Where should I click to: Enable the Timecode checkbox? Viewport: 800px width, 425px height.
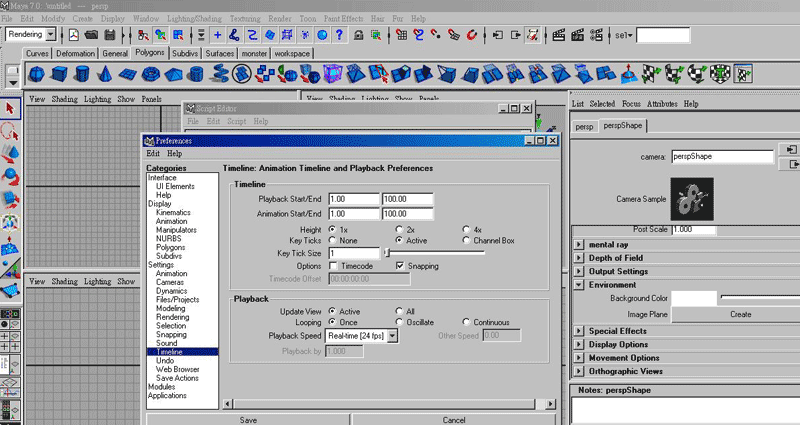click(x=333, y=266)
